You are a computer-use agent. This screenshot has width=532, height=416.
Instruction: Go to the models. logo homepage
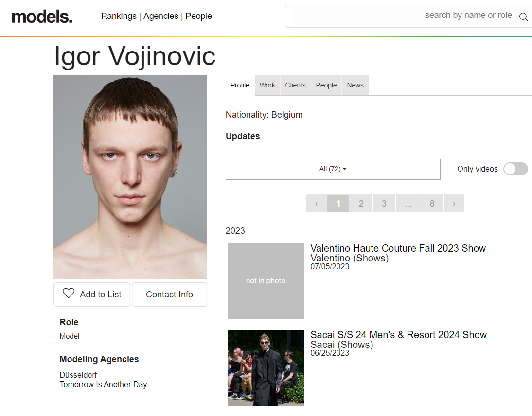coord(42,17)
